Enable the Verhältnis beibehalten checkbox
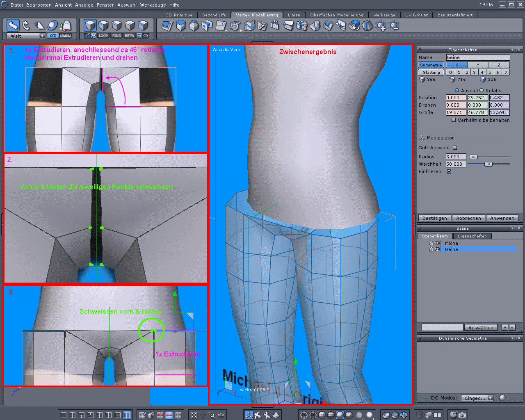525x420 pixels. pyautogui.click(x=454, y=120)
